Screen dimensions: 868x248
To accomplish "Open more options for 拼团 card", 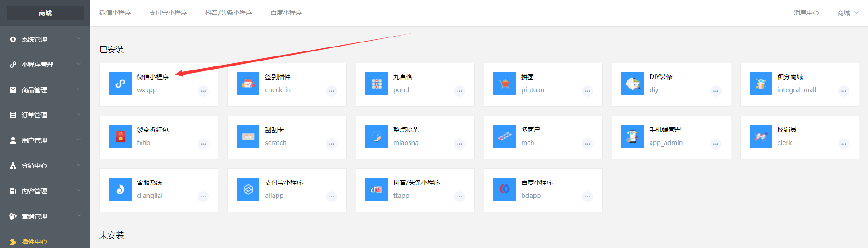I will pos(587,91).
